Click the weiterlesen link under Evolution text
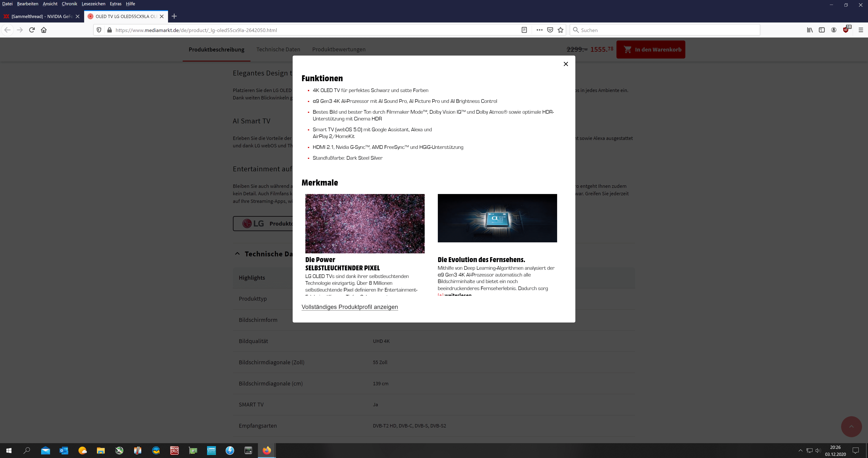868x458 pixels. coord(458,295)
